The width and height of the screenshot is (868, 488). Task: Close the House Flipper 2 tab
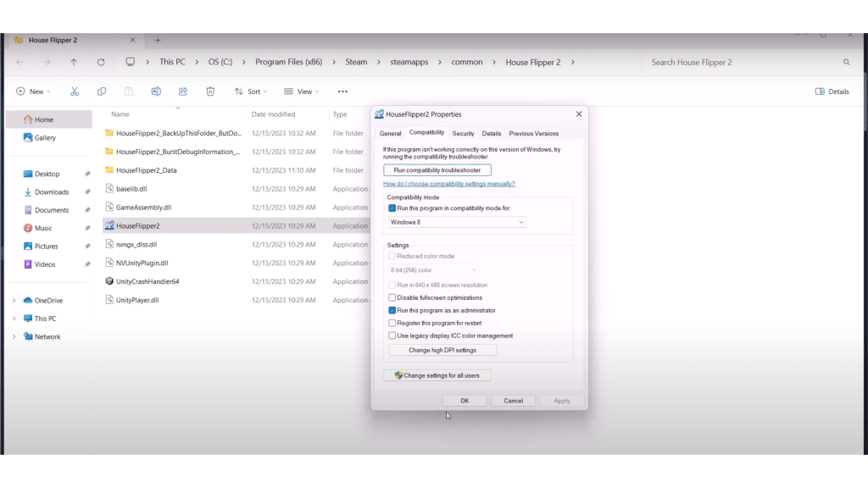point(132,40)
